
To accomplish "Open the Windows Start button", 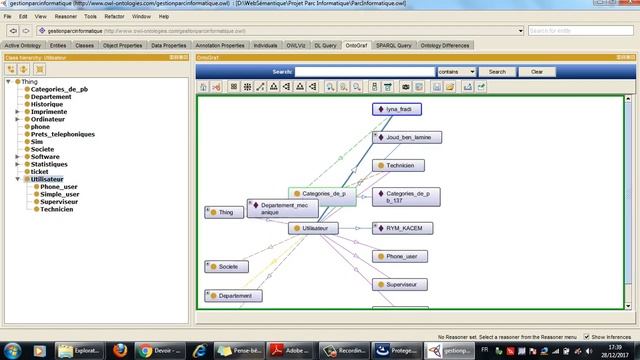I will tap(12, 351).
